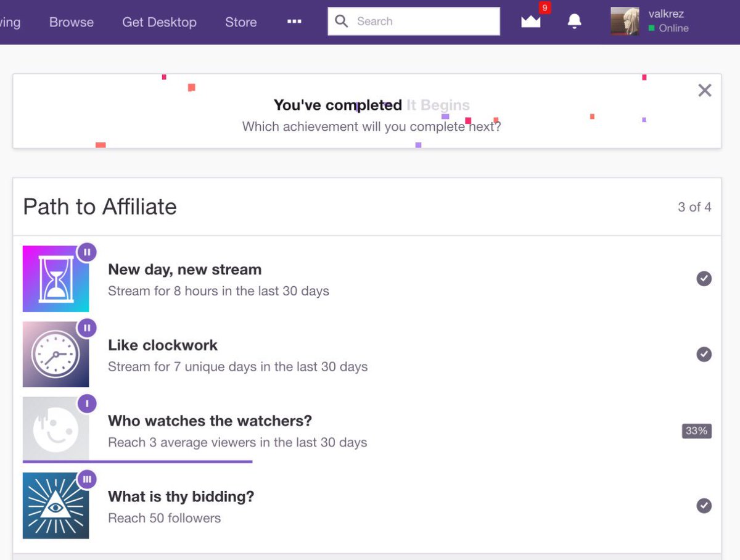Go to the Store page
This screenshot has width=740, height=560.
tap(240, 22)
